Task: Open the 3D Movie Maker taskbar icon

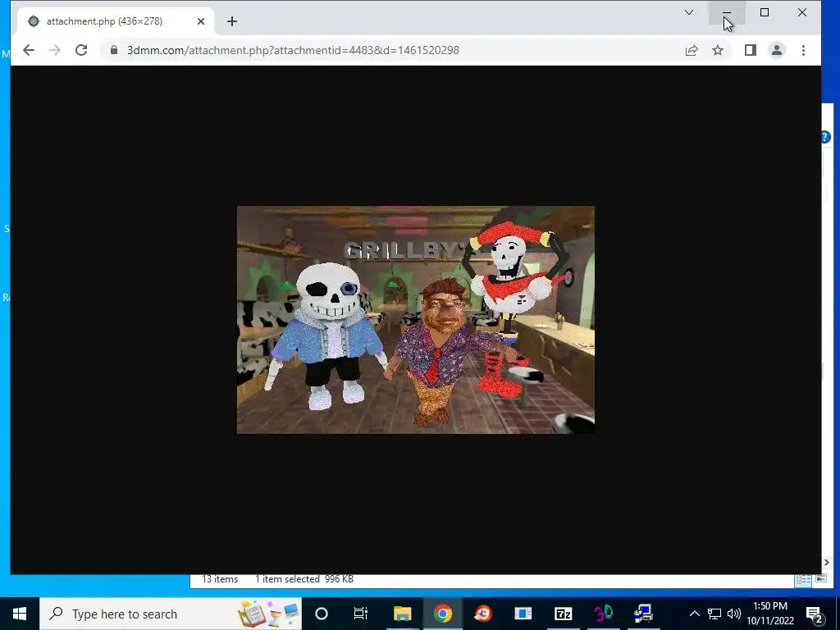Action: pos(603,614)
